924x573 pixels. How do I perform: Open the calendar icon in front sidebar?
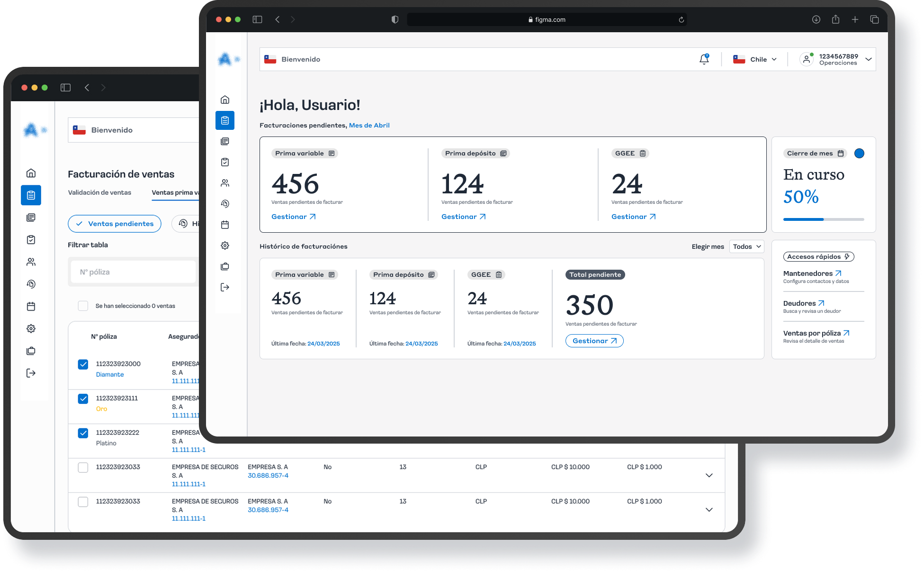pyautogui.click(x=225, y=225)
